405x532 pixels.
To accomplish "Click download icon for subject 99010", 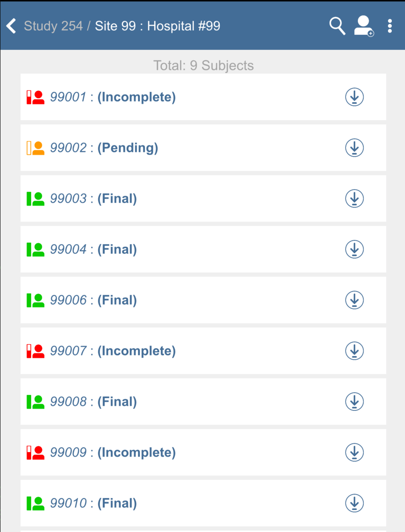I will [x=354, y=503].
